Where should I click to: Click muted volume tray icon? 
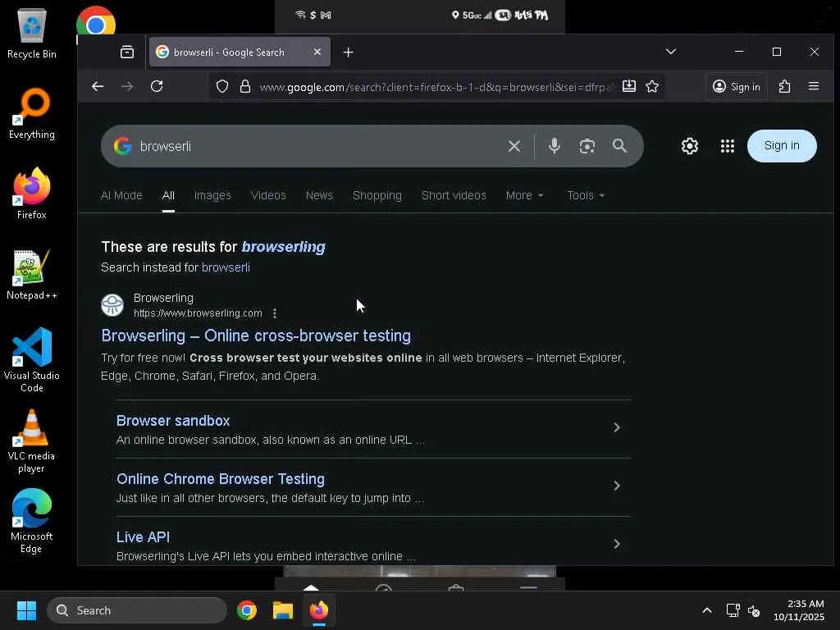point(755,610)
